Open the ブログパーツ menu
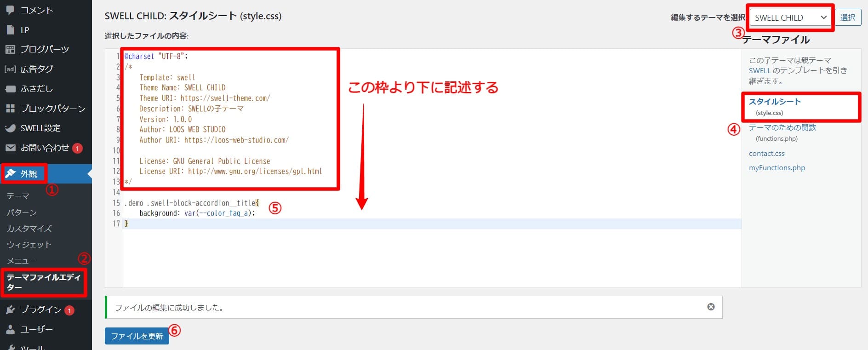868x350 pixels. click(x=45, y=49)
